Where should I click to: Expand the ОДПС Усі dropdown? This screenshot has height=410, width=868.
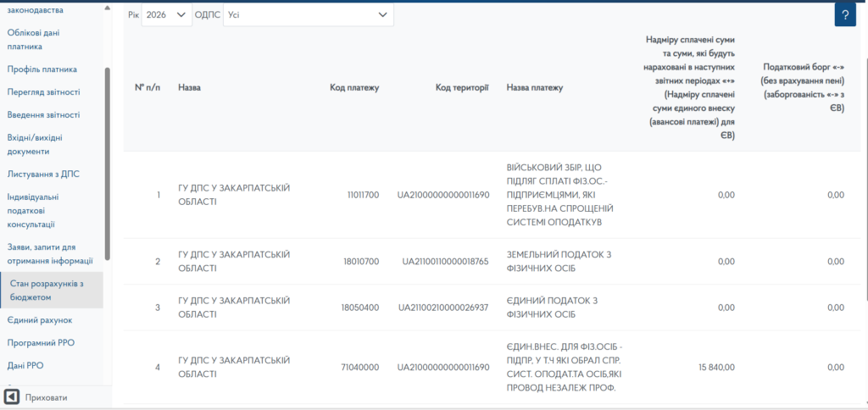pos(308,15)
